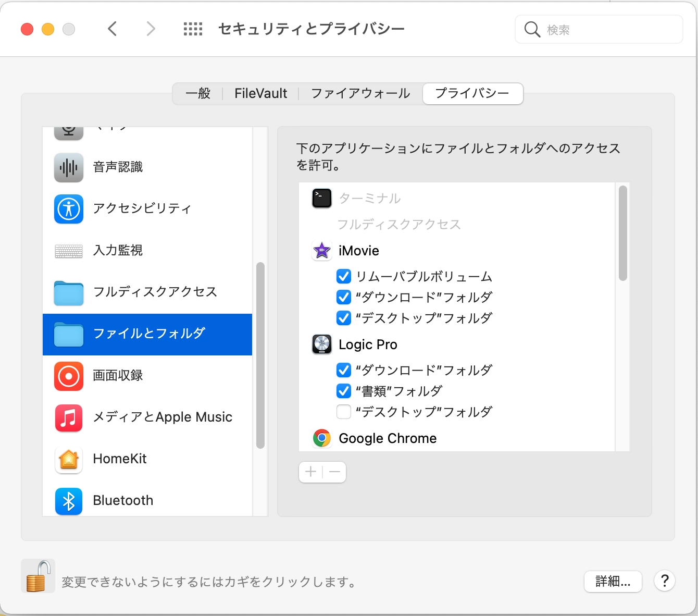Click the speech recognition waveform icon
The image size is (698, 616).
(69, 167)
